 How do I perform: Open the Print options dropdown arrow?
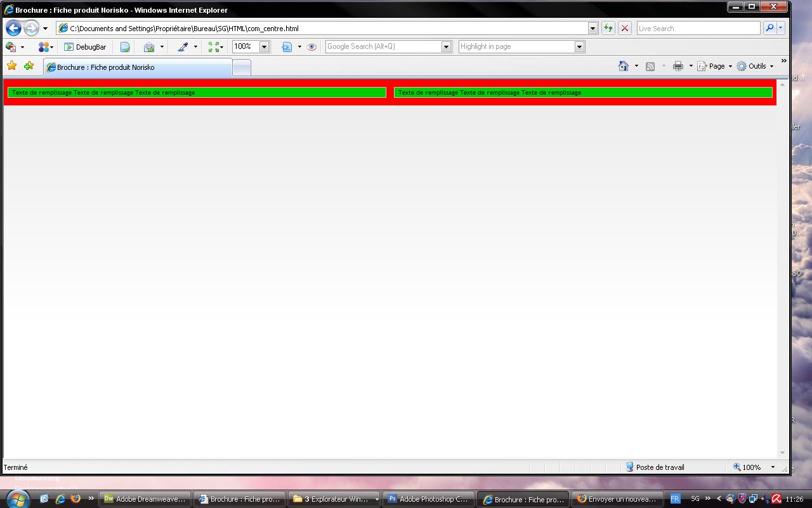pos(691,66)
